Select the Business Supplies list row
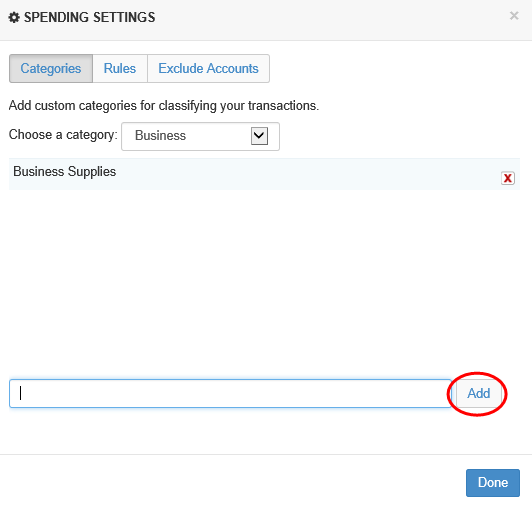Viewport: 532px width, 509px height. [x=264, y=174]
